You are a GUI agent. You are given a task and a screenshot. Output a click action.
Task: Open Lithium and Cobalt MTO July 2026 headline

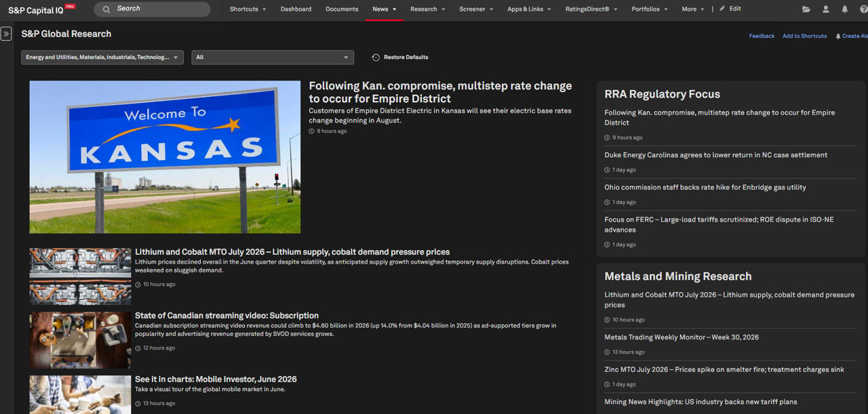click(x=292, y=252)
